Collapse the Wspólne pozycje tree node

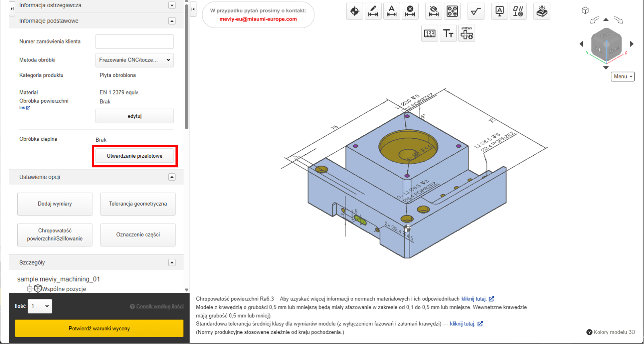coord(29,289)
